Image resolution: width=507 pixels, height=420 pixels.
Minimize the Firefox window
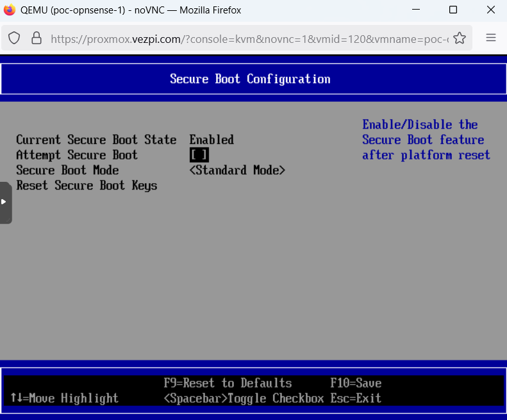pyautogui.click(x=417, y=10)
